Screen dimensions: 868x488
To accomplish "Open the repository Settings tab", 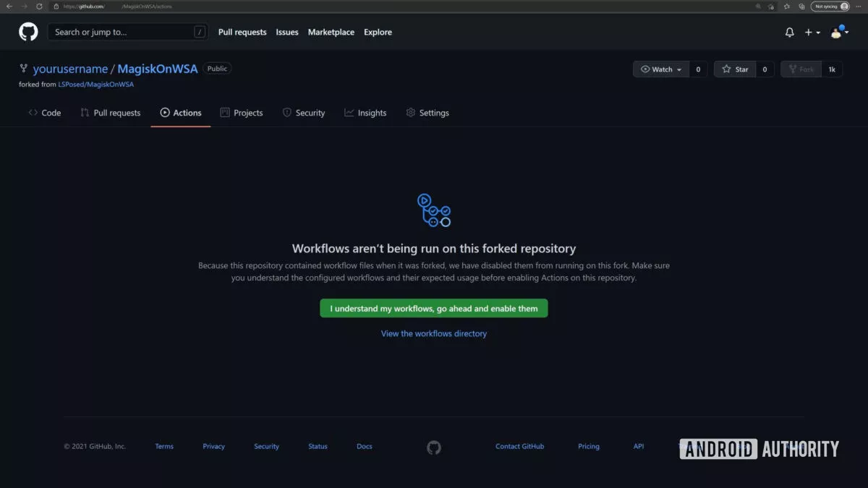I will click(427, 113).
